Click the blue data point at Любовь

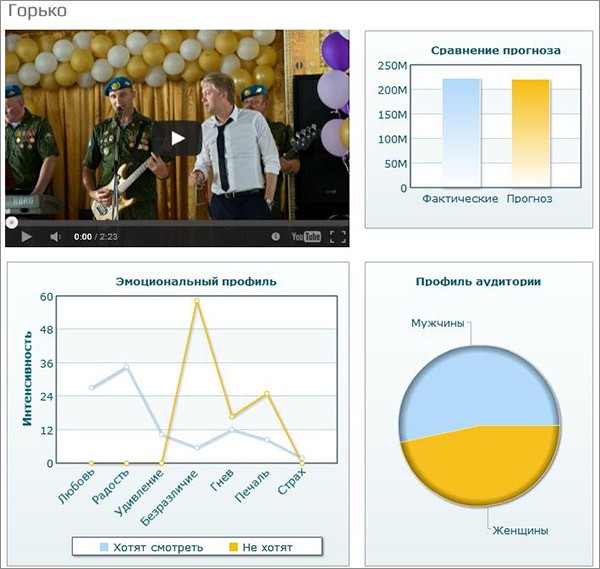[91, 388]
